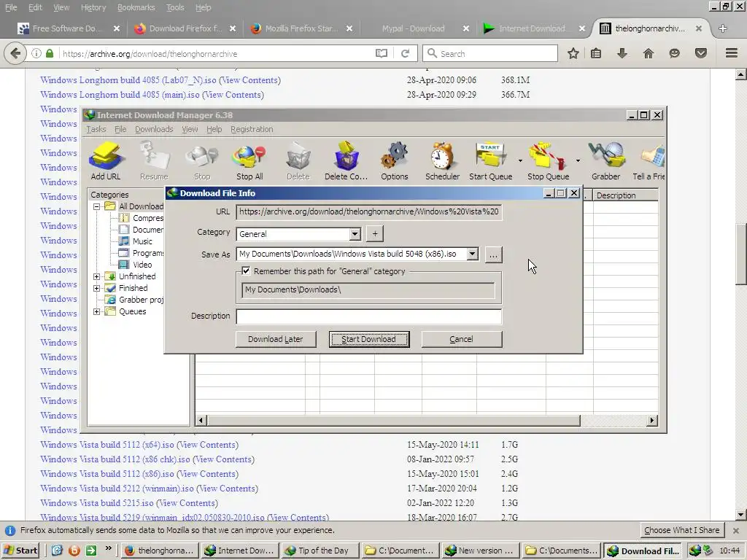Click the IDM list left scroll arrow
Viewport: 747px width, 560px height.
(201, 420)
